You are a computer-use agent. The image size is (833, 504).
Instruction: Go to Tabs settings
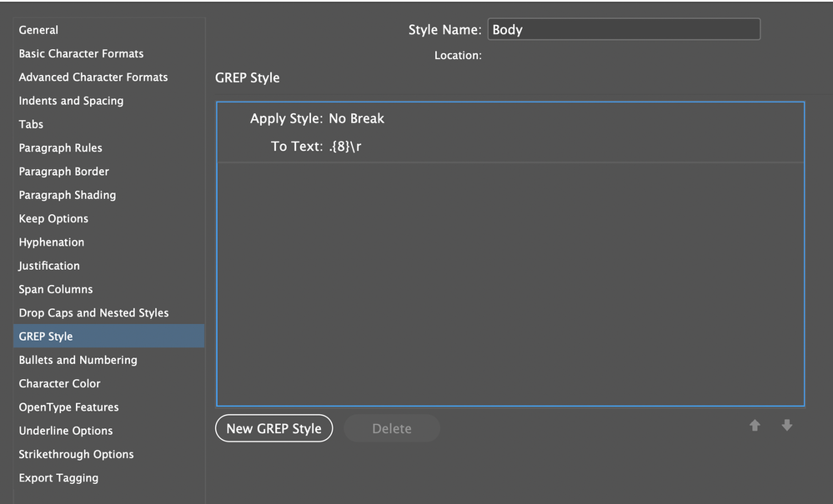click(109, 124)
